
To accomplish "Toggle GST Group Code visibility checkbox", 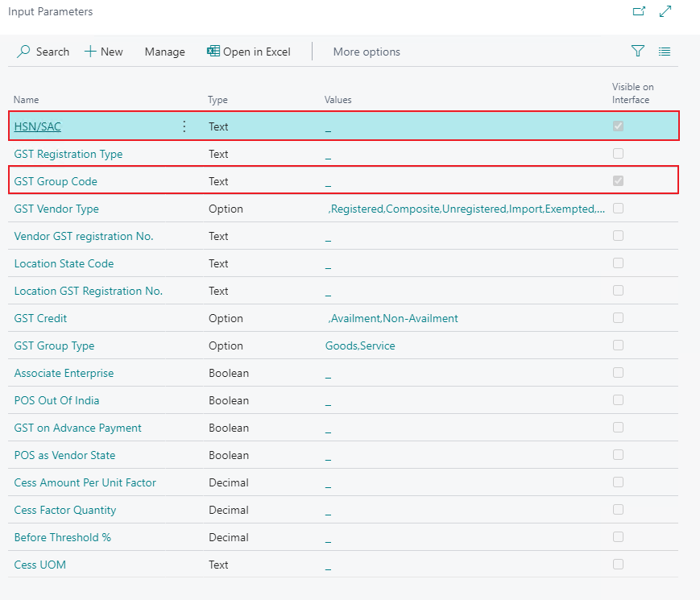I will [x=618, y=181].
